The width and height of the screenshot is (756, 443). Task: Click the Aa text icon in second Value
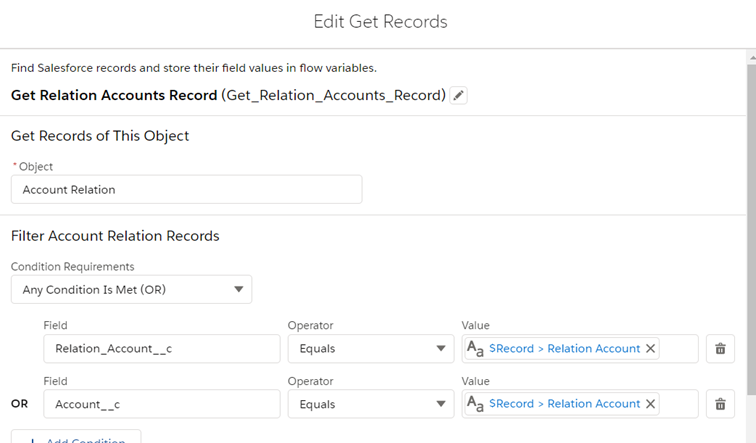pos(476,404)
